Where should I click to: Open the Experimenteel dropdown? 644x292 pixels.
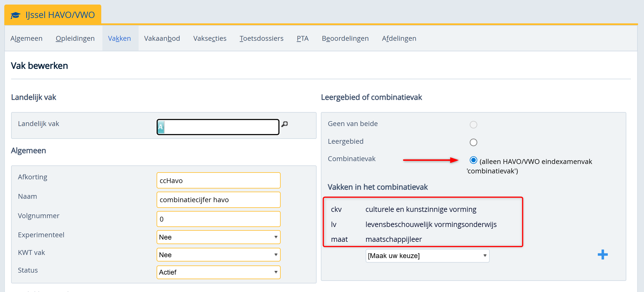click(218, 237)
